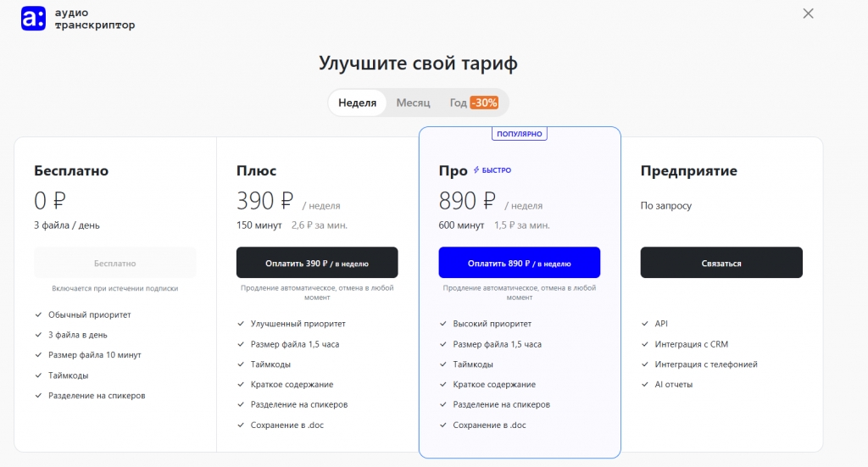Screen dimensions: 868x467
Task: Click checkmark beside Интеграция с CRM
Action: pos(645,344)
